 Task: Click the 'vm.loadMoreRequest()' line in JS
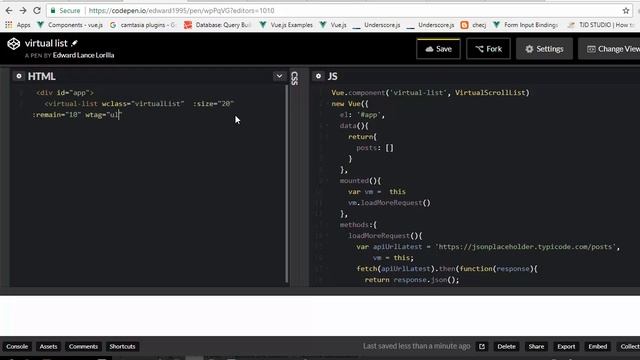coord(389,203)
